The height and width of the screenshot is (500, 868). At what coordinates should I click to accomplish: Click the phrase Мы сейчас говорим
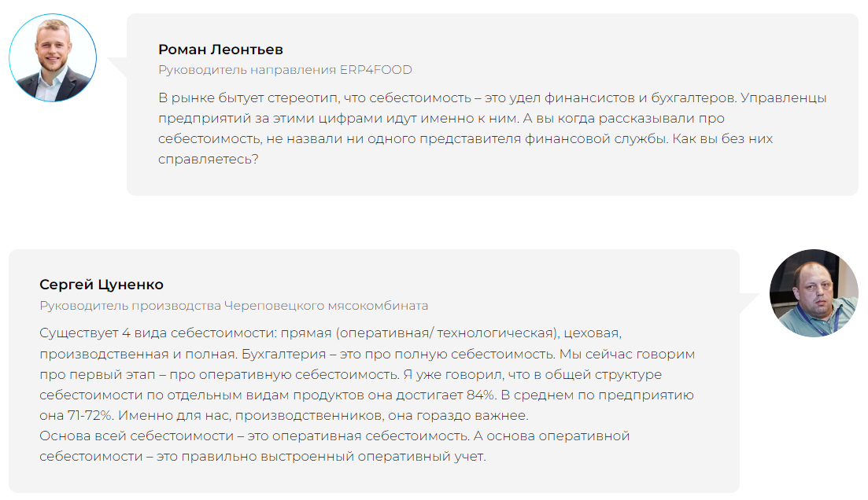pos(627,355)
